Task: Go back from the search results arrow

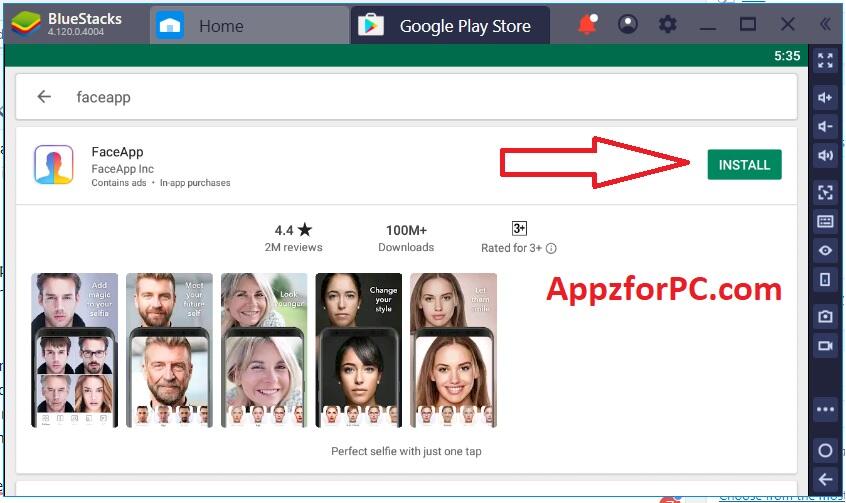Action: [44, 97]
